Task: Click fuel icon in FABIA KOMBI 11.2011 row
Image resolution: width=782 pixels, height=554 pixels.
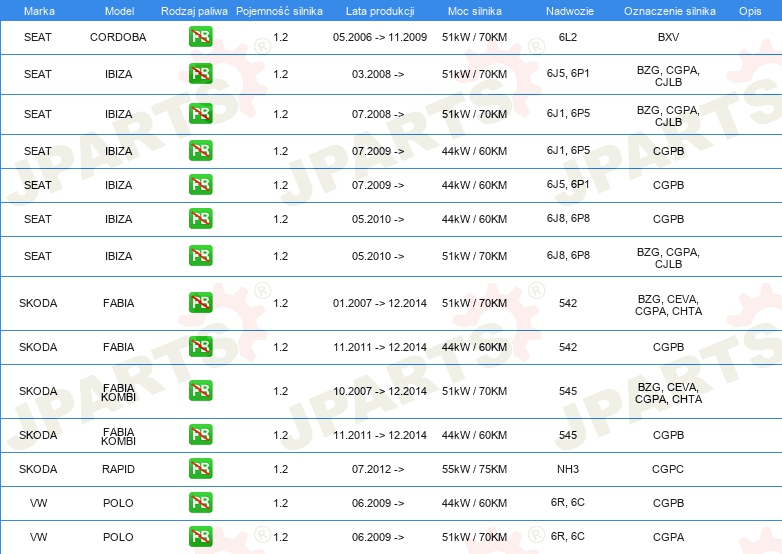Action: click(200, 434)
